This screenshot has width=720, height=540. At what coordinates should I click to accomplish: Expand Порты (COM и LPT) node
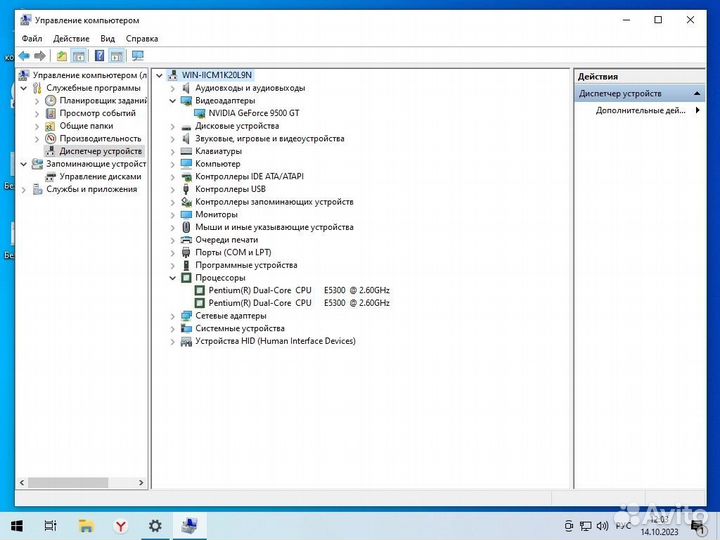pos(173,253)
